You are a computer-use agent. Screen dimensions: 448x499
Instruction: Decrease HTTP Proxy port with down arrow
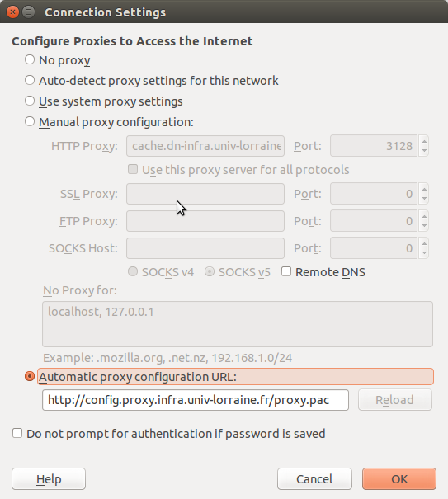tap(424, 151)
